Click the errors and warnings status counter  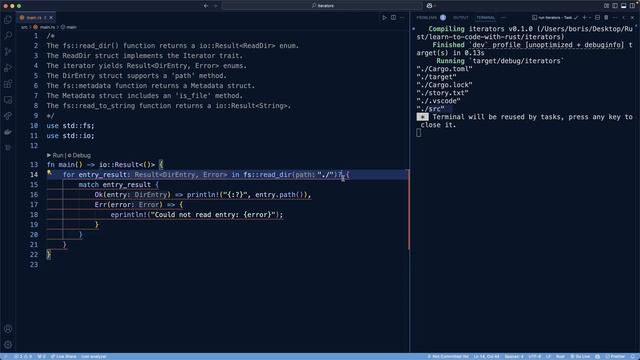pos(23,357)
